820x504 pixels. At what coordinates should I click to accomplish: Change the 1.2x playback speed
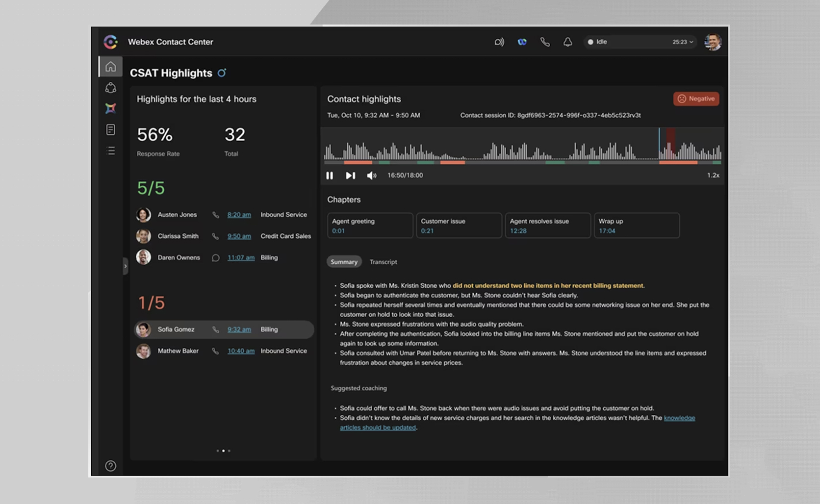713,176
